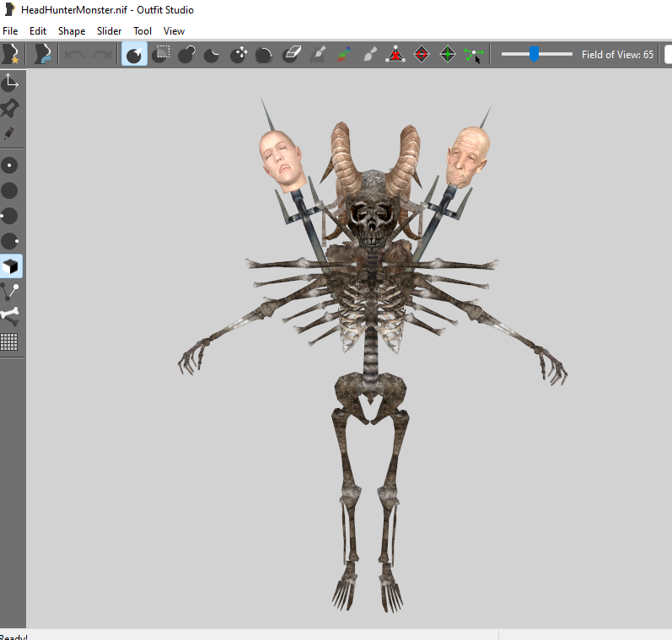The height and width of the screenshot is (640, 672).
Task: Click the Outfit Studio title bar icon
Action: pos(9,9)
